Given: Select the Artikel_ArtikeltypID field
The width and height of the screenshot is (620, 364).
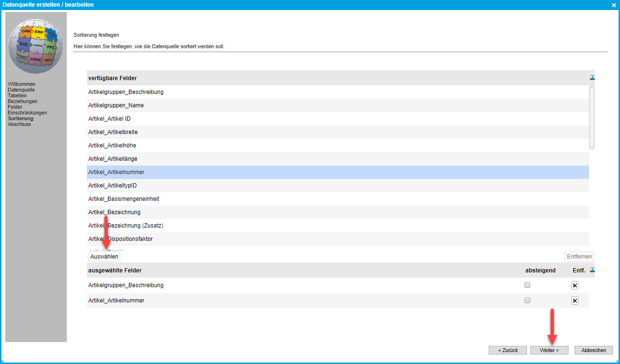Looking at the screenshot, I should pos(338,186).
